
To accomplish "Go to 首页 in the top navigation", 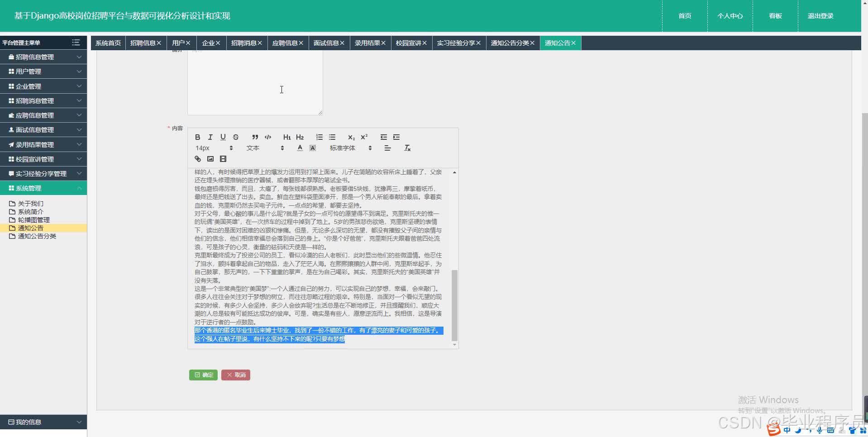I will pyautogui.click(x=685, y=16).
